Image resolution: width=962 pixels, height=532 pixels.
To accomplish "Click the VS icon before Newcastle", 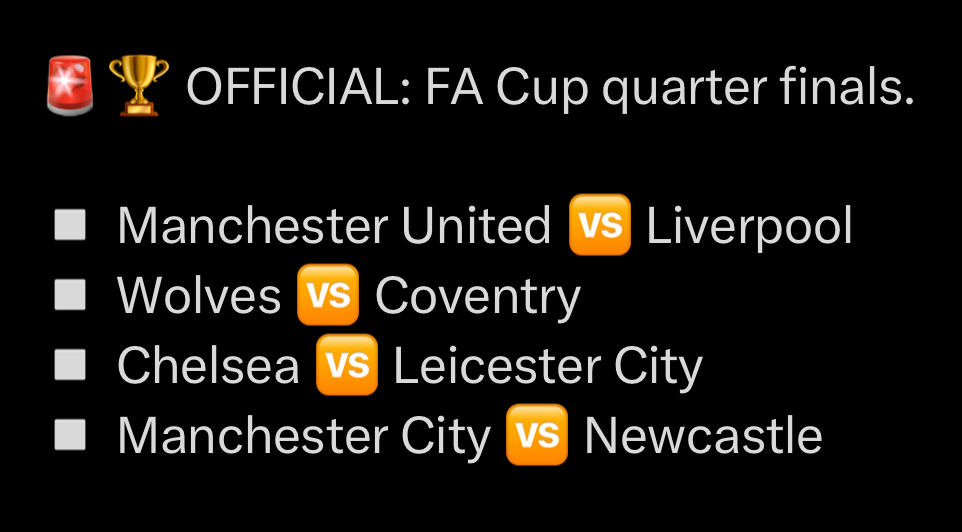I will coord(537,435).
